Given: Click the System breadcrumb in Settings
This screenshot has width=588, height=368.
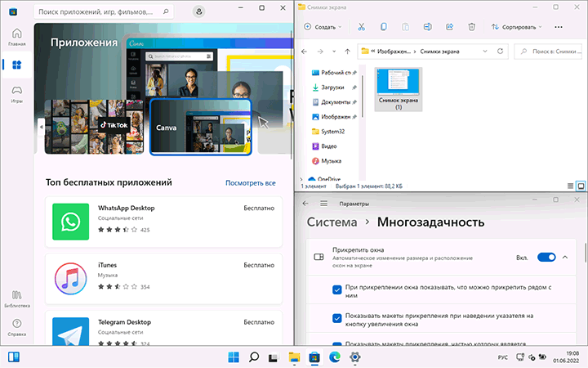Looking at the screenshot, I should pyautogui.click(x=332, y=222).
